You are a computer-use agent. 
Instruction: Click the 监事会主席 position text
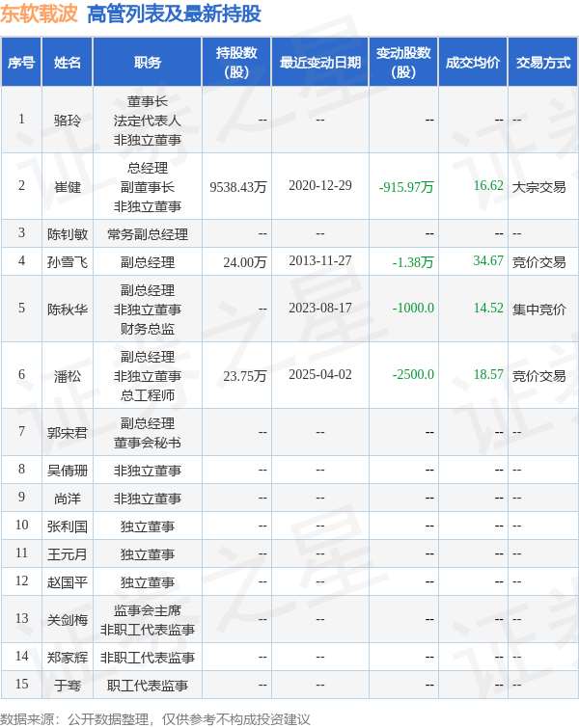tap(148, 610)
